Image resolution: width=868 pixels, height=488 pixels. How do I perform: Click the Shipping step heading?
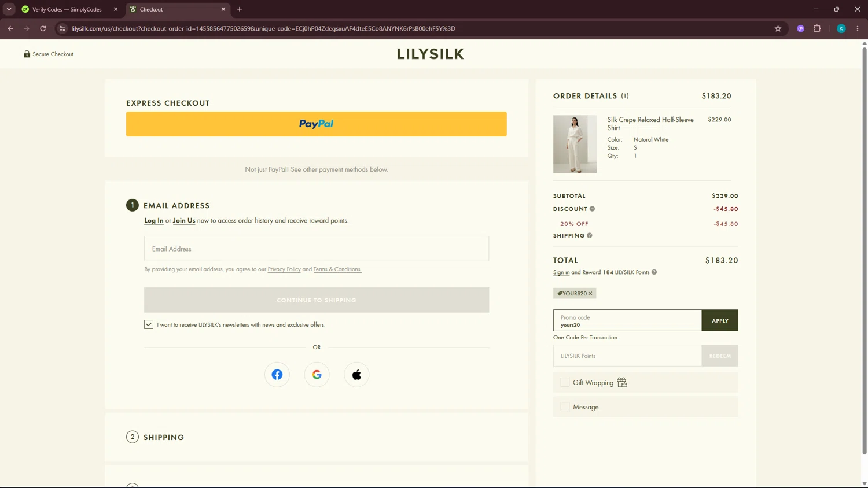[x=164, y=437]
